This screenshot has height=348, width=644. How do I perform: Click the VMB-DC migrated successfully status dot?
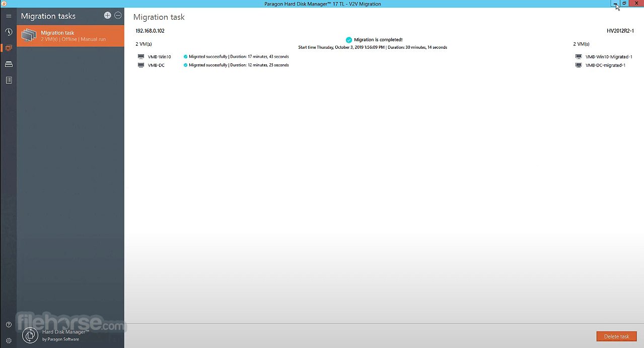185,65
